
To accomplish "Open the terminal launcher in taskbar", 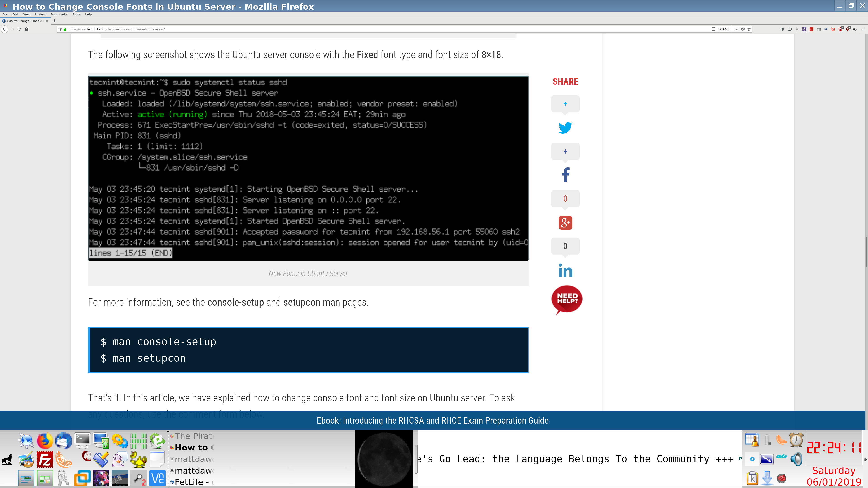I will tap(82, 441).
